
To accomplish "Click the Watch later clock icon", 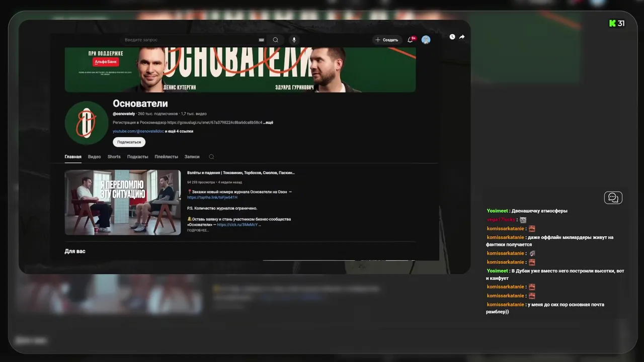I will [x=452, y=37].
